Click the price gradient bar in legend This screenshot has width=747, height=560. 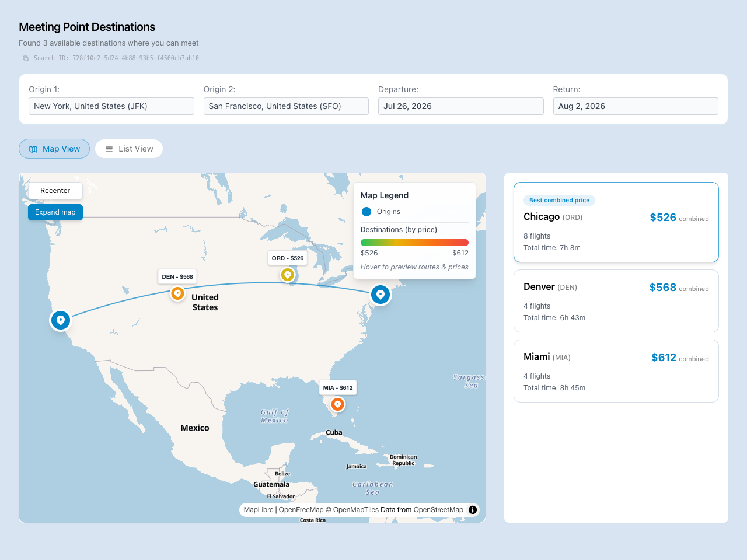(x=414, y=243)
